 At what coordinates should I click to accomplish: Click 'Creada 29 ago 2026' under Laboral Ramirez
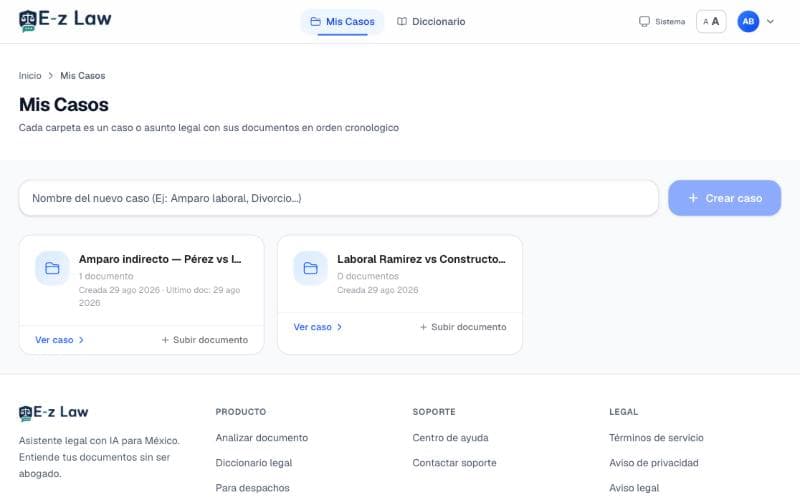coord(378,290)
